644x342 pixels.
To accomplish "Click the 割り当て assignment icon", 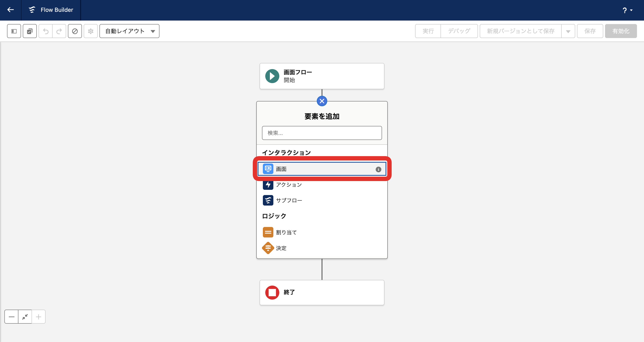I will [x=268, y=232].
